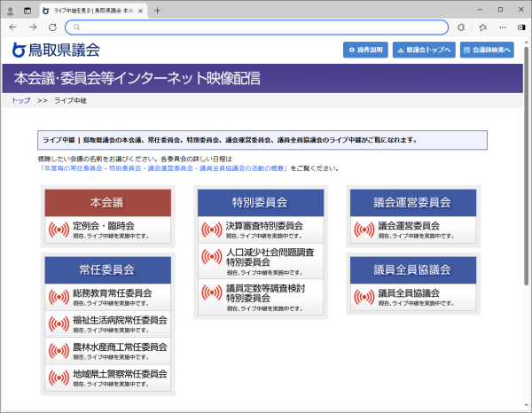The width and height of the screenshot is (532, 413).
Task: Click live icon beside 地域県土警察常任委員会
Action: [59, 378]
